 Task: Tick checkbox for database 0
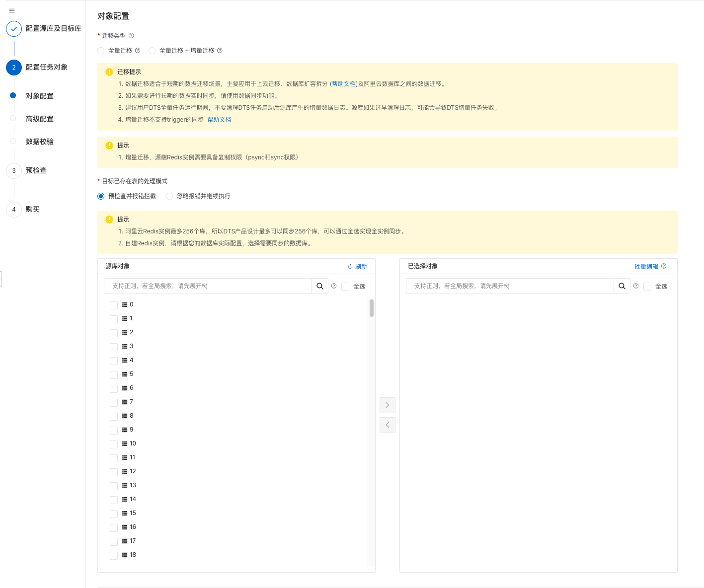tap(114, 305)
